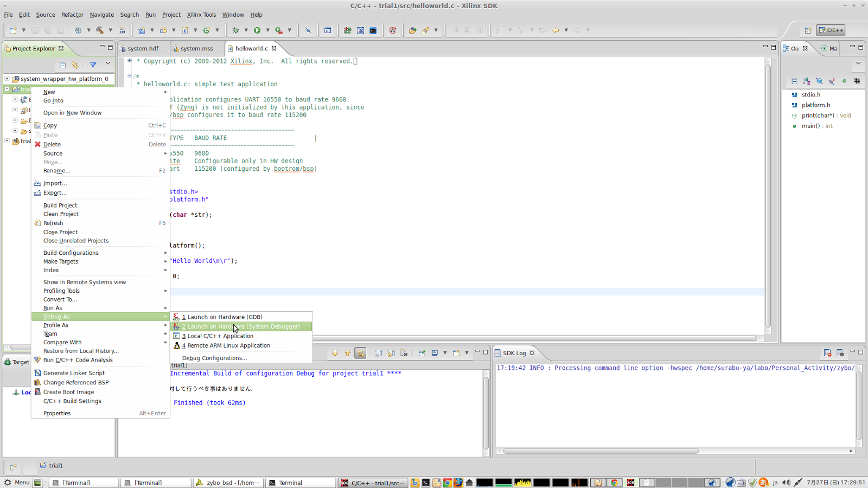
Task: Choose Remote ARM Linux Application
Action: [241, 345]
